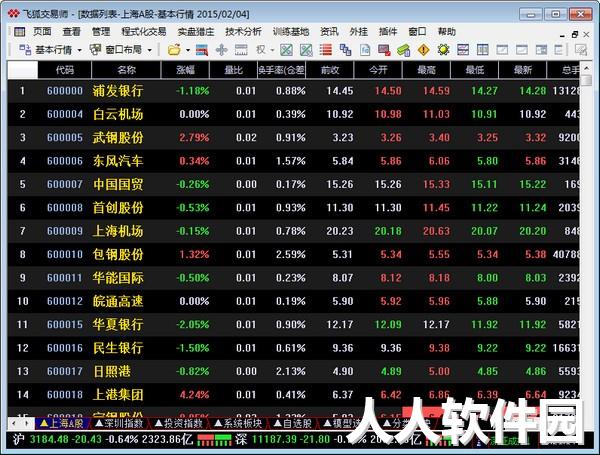Open the 外挂 menu

(x=359, y=32)
